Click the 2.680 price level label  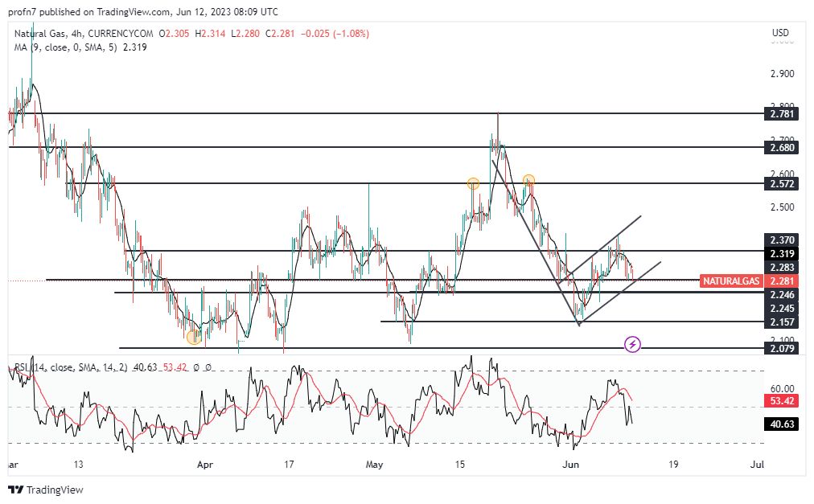(781, 148)
